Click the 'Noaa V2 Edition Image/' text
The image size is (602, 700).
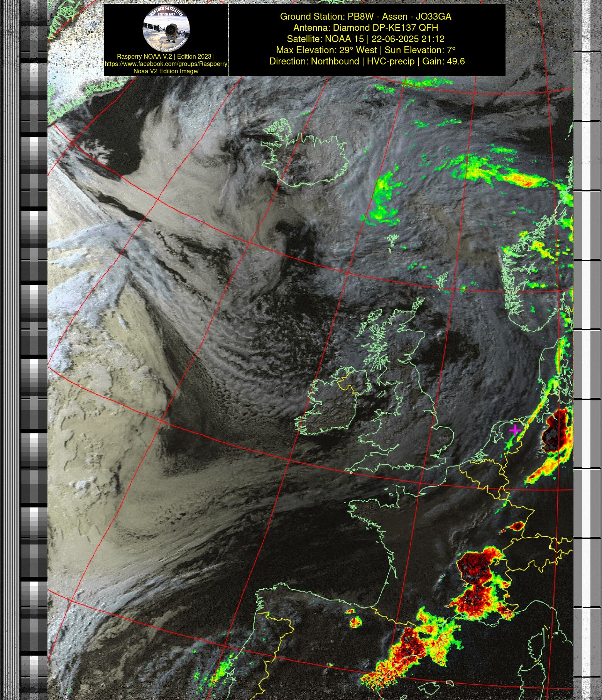coord(166,71)
